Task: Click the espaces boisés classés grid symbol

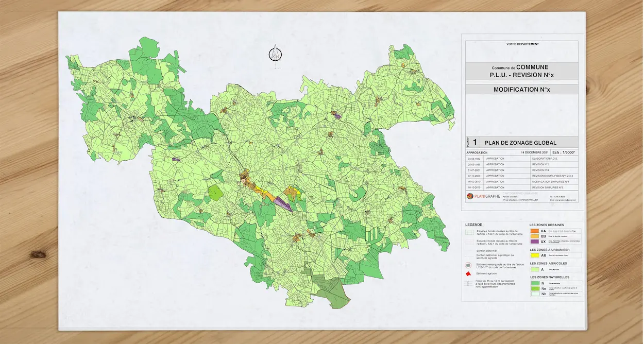Action: [469, 232]
